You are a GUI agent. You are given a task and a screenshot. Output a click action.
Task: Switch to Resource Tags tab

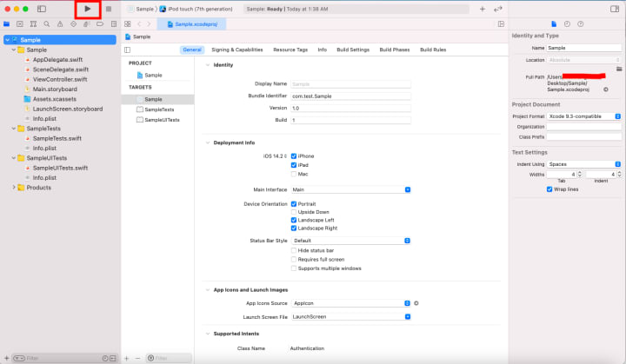tap(290, 50)
